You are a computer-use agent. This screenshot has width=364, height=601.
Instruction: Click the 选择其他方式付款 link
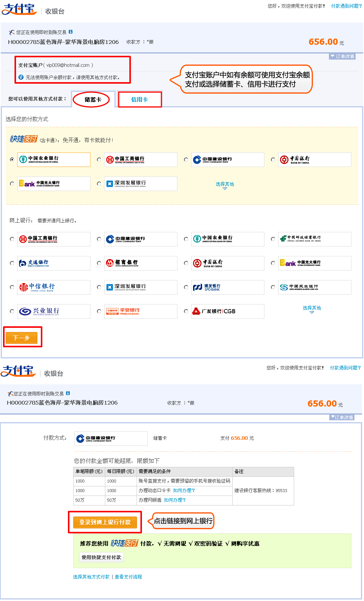coord(91,577)
